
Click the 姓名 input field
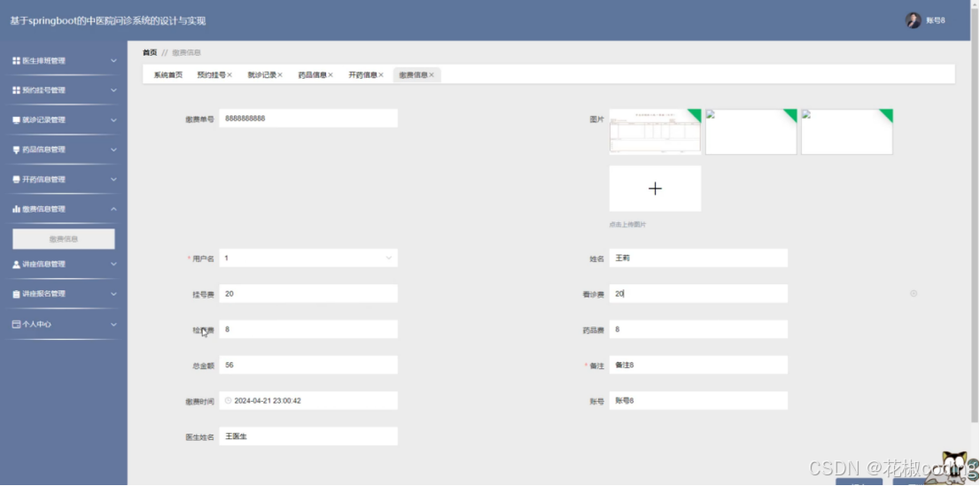pyautogui.click(x=698, y=258)
